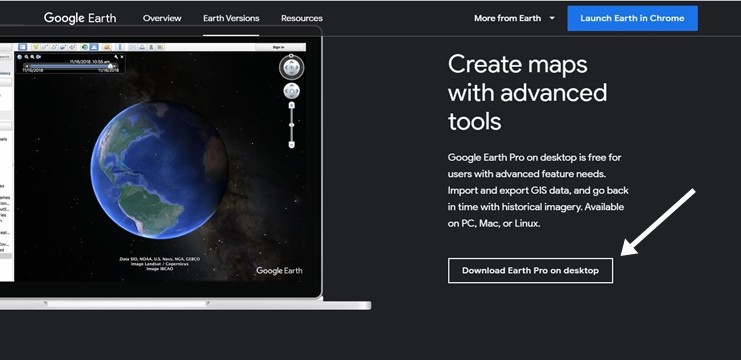This screenshot has width=741, height=360.
Task: Go to Google Earth home logo
Action: tap(80, 18)
